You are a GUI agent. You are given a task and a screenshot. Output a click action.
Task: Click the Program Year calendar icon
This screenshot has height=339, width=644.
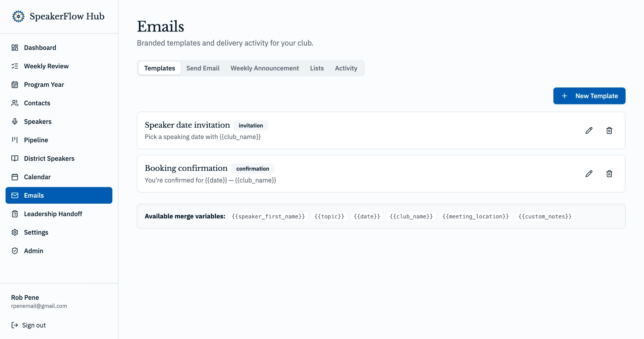click(x=15, y=84)
